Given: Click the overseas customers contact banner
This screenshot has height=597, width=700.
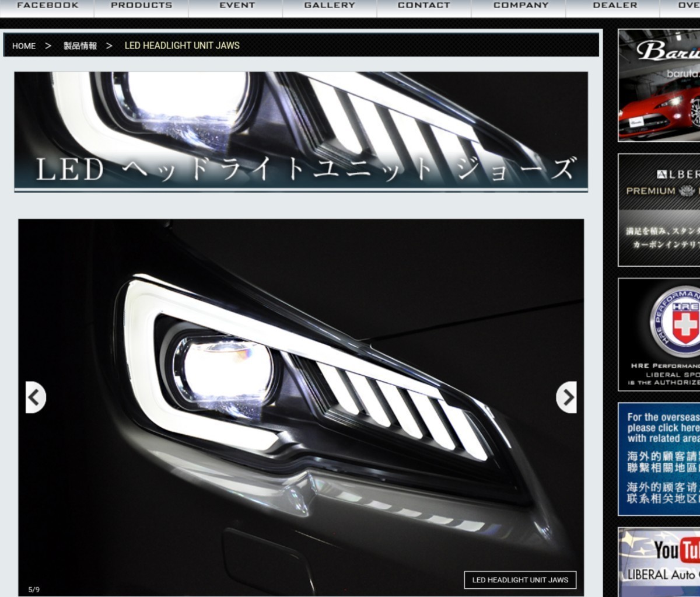Looking at the screenshot, I should 659,459.
